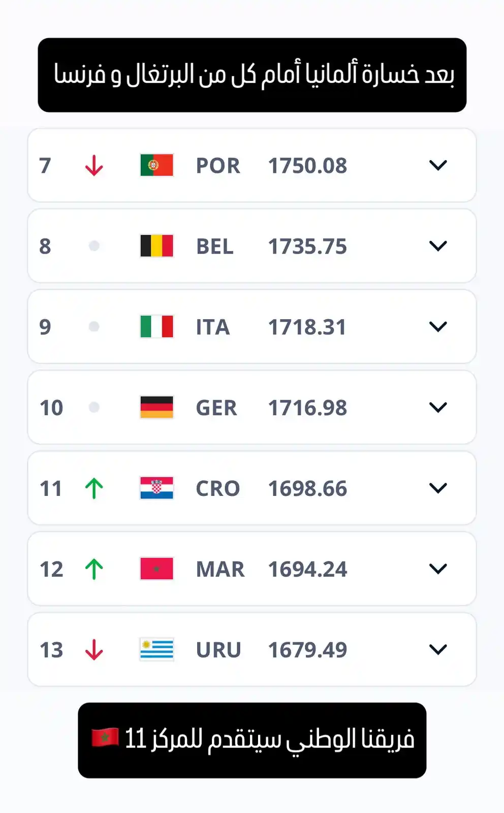Expand the URU row chevron
Screen dimensions: 504x813
(x=438, y=649)
